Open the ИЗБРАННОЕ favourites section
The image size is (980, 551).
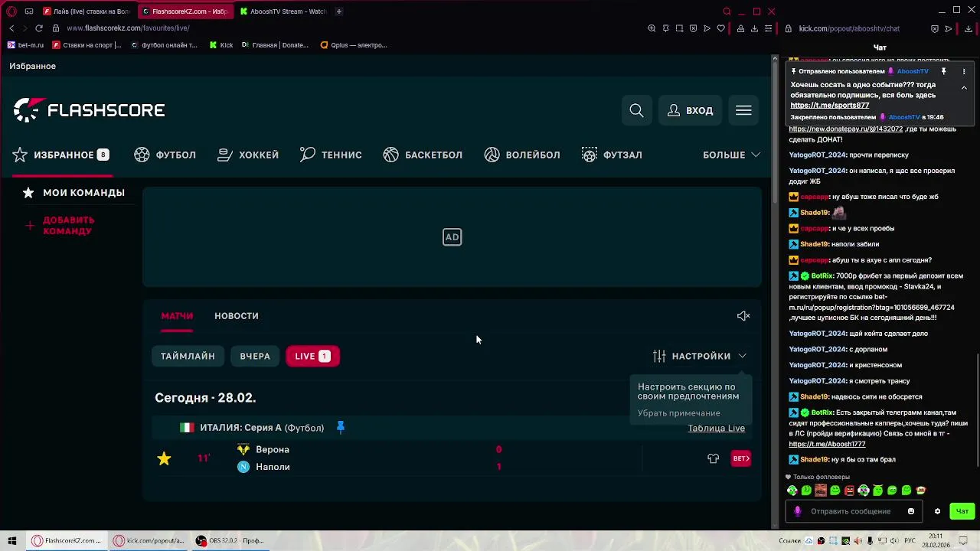pyautogui.click(x=61, y=155)
